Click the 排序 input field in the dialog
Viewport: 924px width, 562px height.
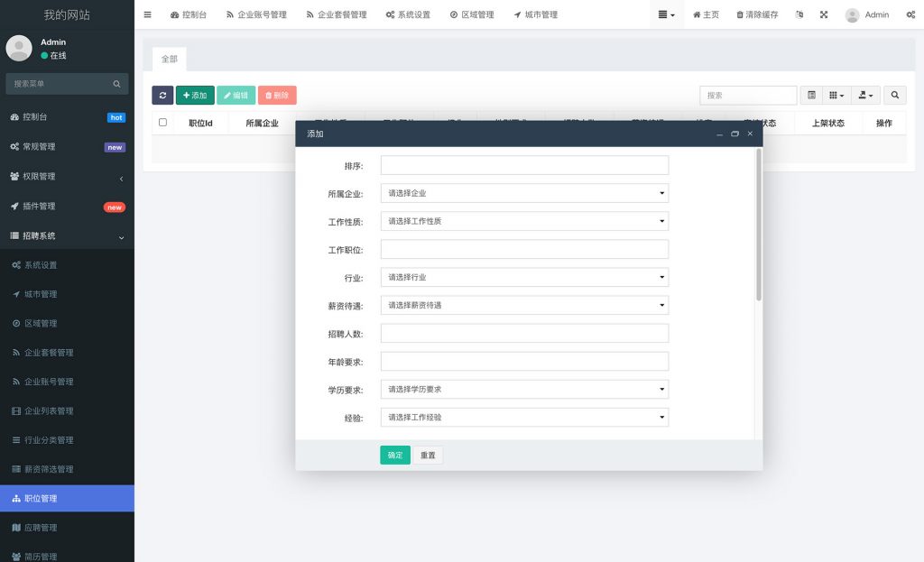click(x=524, y=165)
